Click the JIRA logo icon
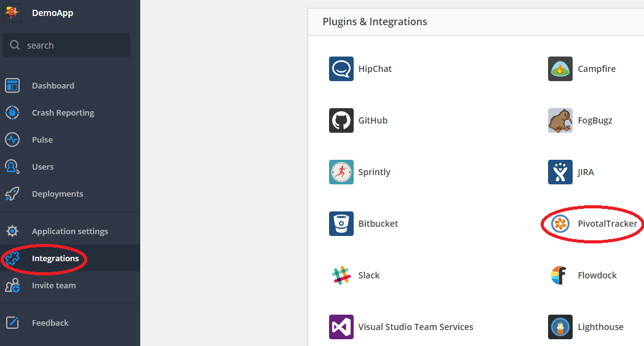Screen dimensions: 644x346 pyautogui.click(x=560, y=172)
